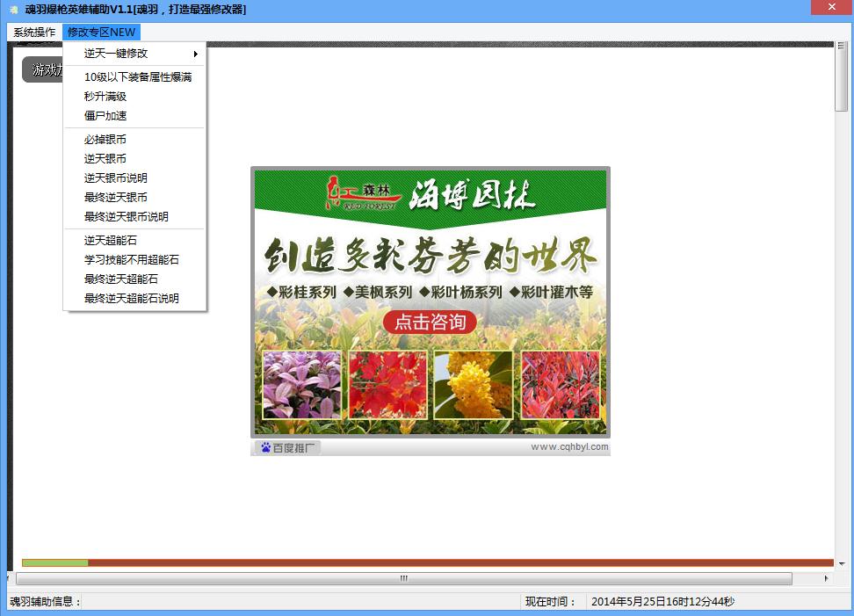Image resolution: width=854 pixels, height=616 pixels.
Task: Click the horizontal scrollbar right arrow
Action: (826, 578)
